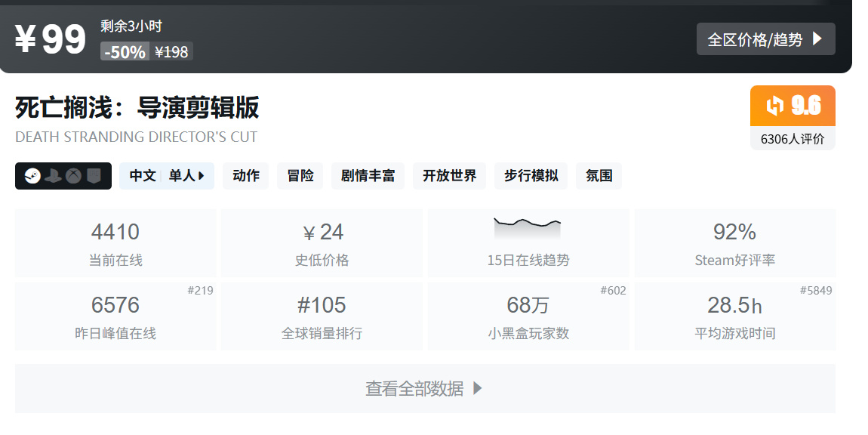Image resolution: width=868 pixels, height=435 pixels.
Task: Expand the 中文 单人 language tag
Action: pyautogui.click(x=167, y=176)
